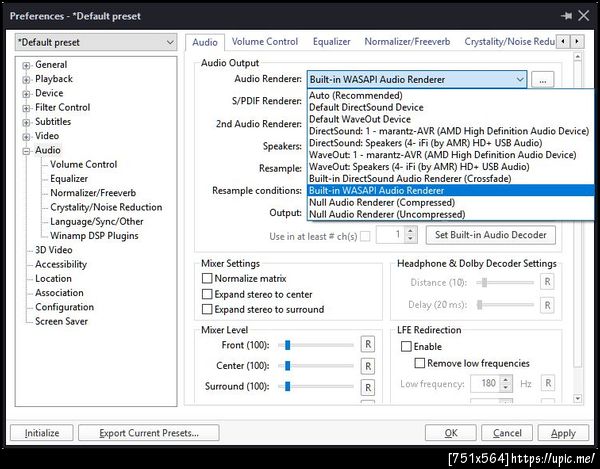This screenshot has height=469, width=600.
Task: Pin the Preferences window
Action: (566, 16)
